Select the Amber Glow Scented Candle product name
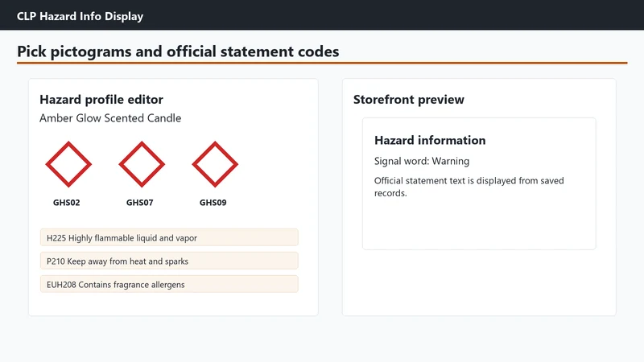This screenshot has width=644, height=362. point(110,117)
